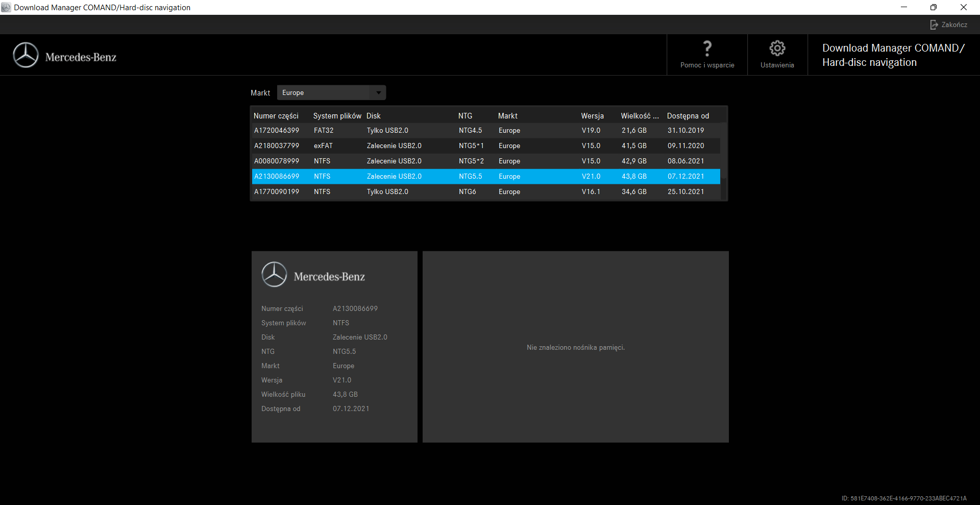Select row A1720046399
This screenshot has height=505, width=980.
[486, 130]
